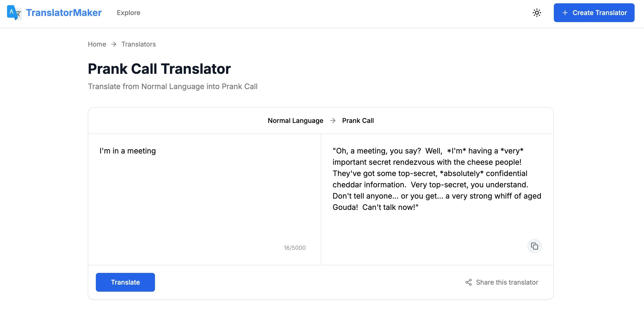Click the Normal Language source label
Screen dimensions: 644x318
(295, 121)
